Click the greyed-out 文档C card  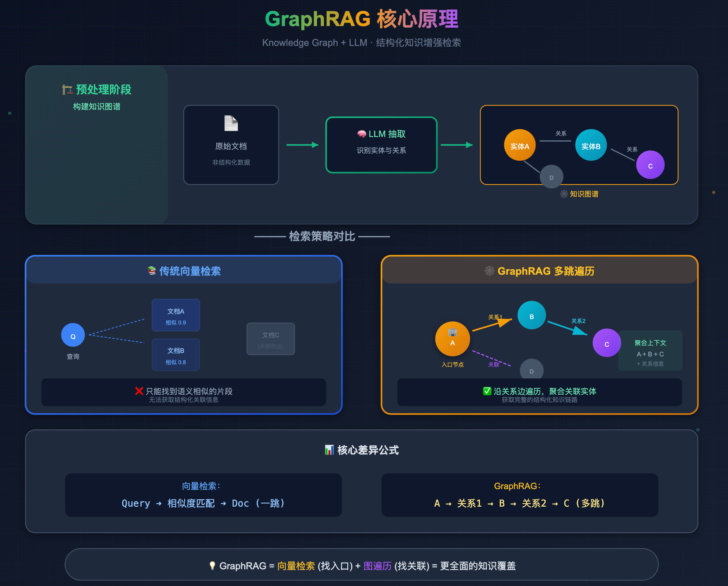click(271, 339)
